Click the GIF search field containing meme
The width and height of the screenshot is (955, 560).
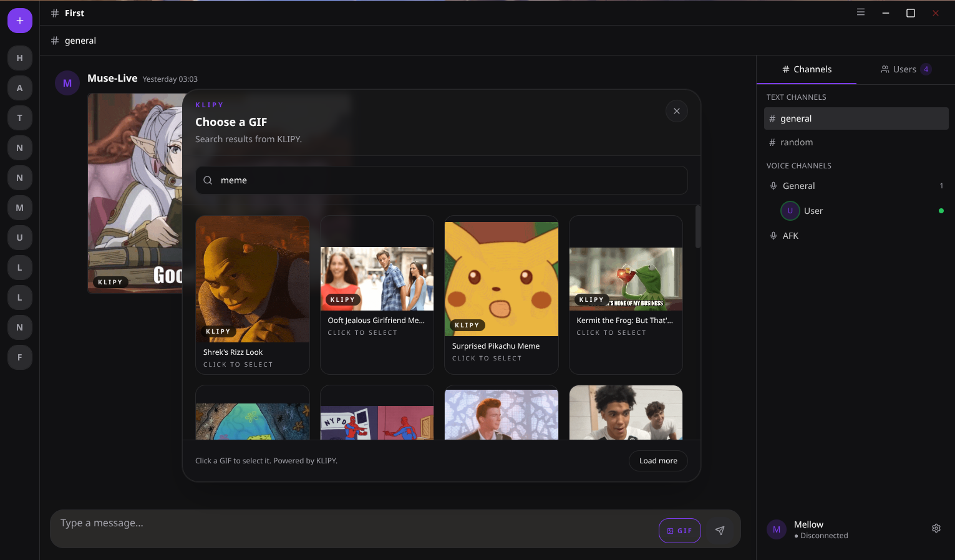click(441, 180)
